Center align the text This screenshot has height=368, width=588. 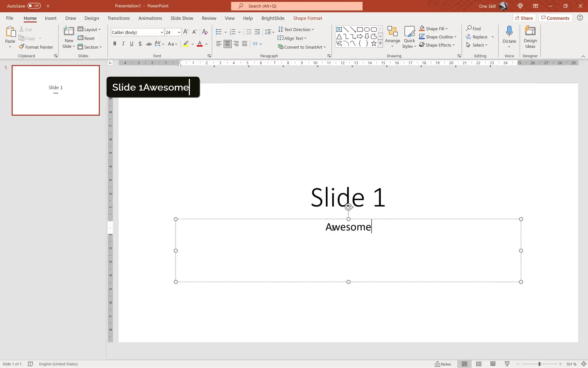(x=227, y=44)
